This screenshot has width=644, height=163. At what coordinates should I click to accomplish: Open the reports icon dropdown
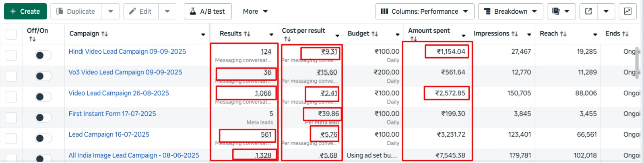561,11
